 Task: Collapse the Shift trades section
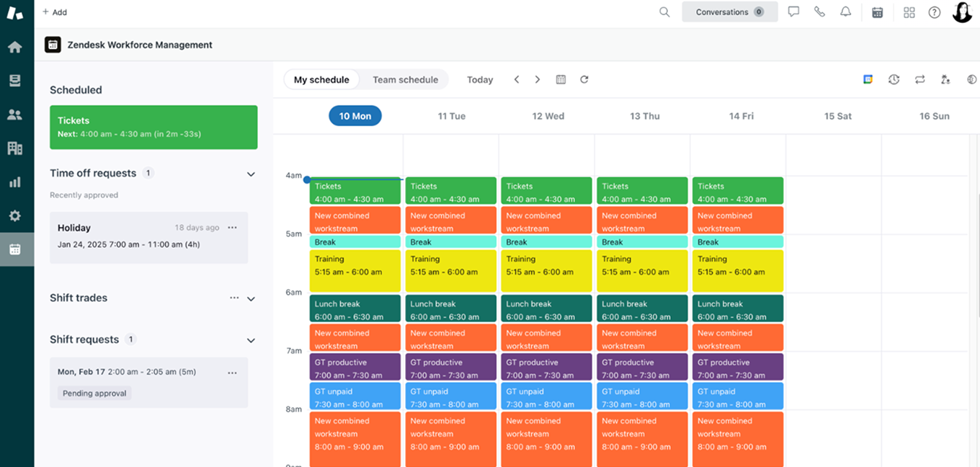click(x=251, y=298)
